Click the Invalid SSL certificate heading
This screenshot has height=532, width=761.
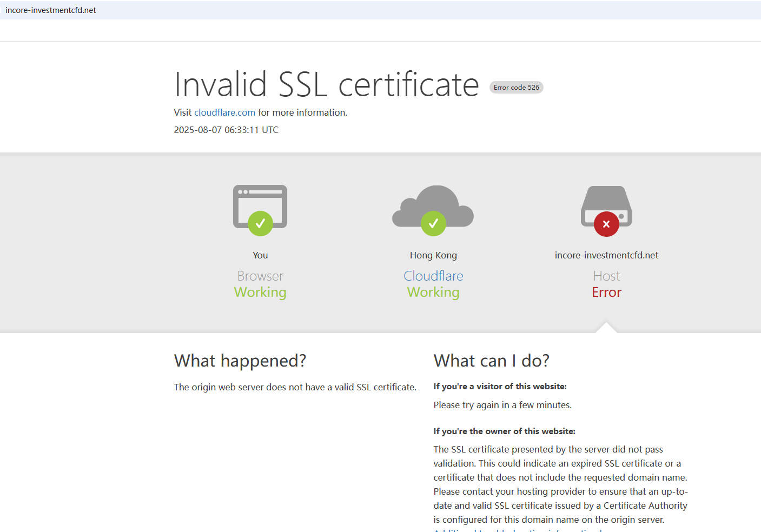[x=326, y=85]
